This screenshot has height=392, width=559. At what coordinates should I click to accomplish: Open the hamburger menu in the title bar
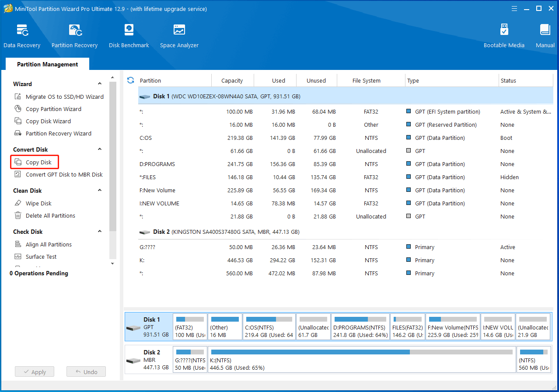coord(515,9)
